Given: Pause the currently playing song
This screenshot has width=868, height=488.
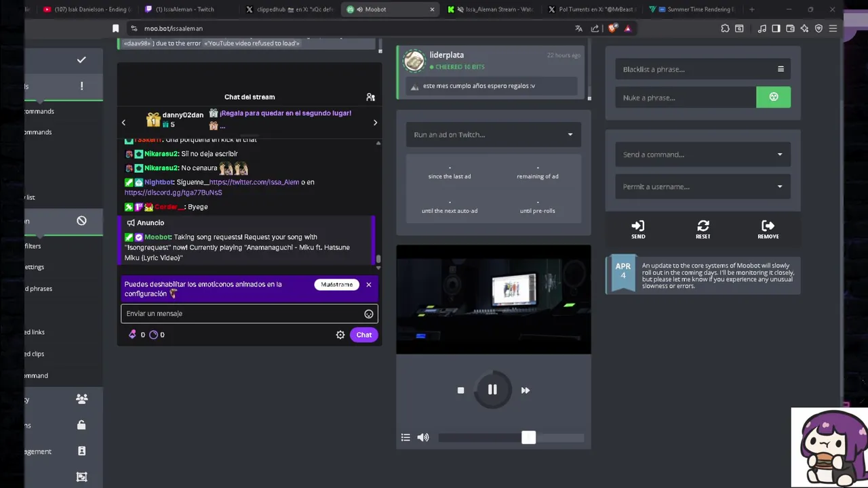Looking at the screenshot, I should pos(492,390).
